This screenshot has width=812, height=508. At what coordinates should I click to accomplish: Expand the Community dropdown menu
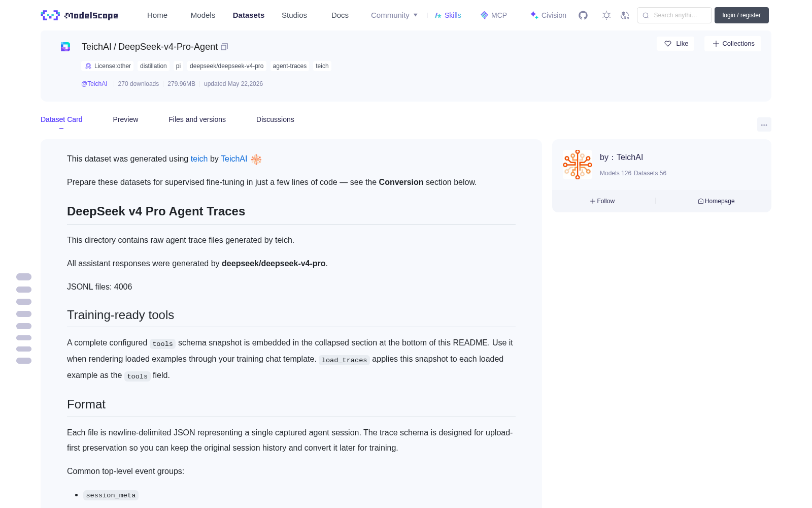pyautogui.click(x=394, y=15)
